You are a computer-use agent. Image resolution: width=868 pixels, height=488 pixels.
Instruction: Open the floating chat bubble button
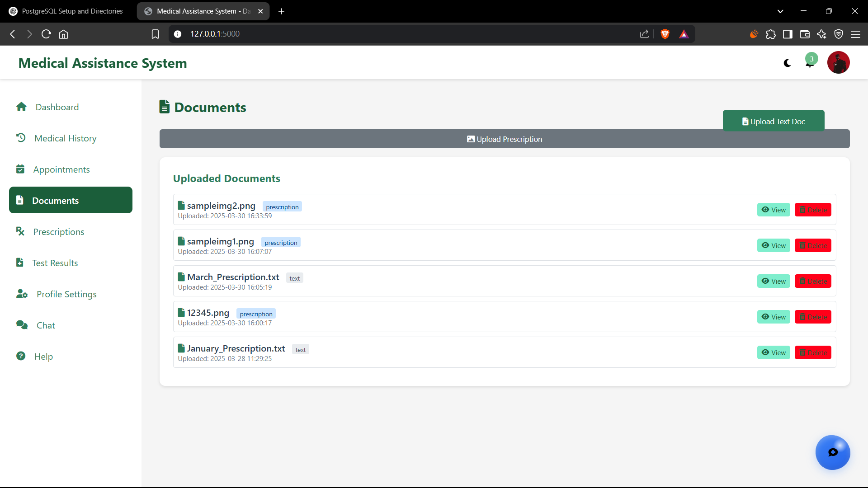tap(833, 452)
